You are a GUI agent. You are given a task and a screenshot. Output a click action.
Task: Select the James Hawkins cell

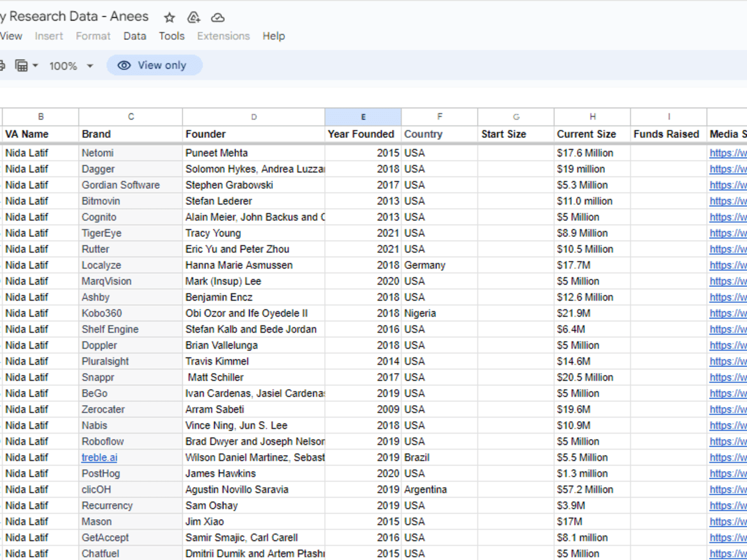[x=254, y=473]
